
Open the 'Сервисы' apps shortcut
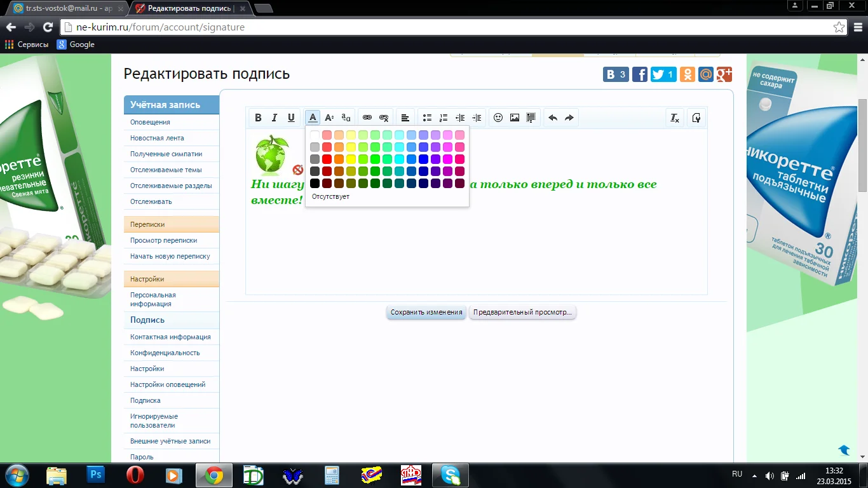[x=27, y=44]
